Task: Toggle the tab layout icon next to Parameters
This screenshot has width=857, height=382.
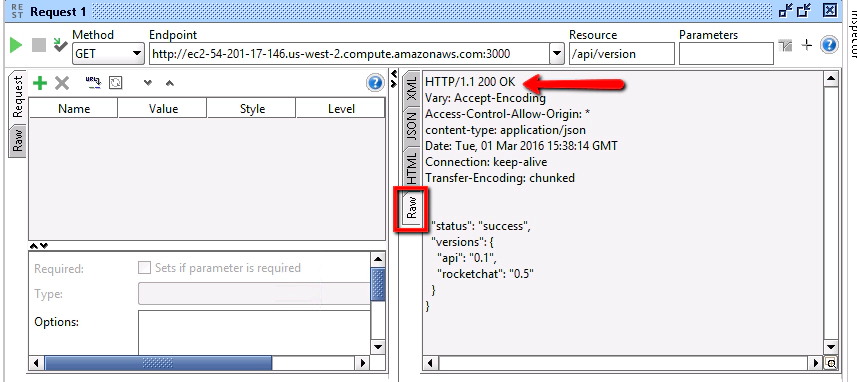Action: [785, 45]
